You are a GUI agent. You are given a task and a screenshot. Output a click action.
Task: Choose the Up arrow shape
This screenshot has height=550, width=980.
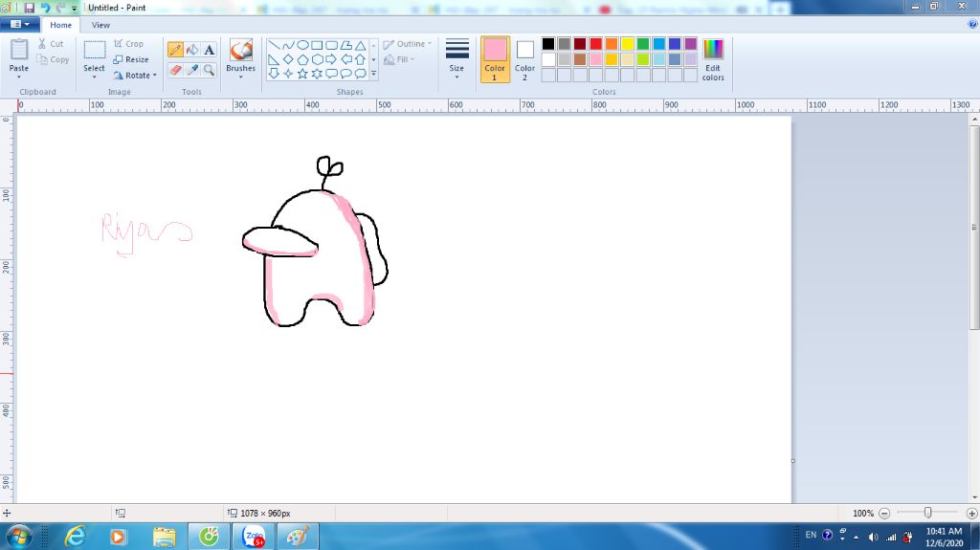tap(361, 59)
